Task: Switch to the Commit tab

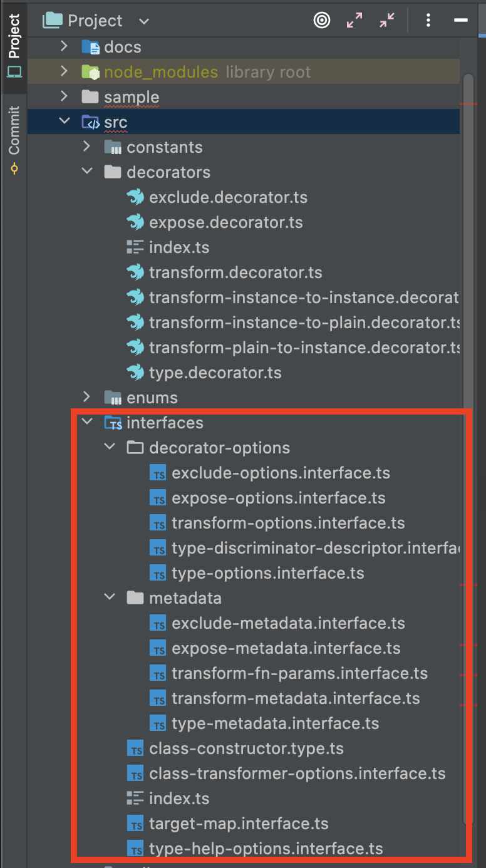Action: tap(14, 130)
